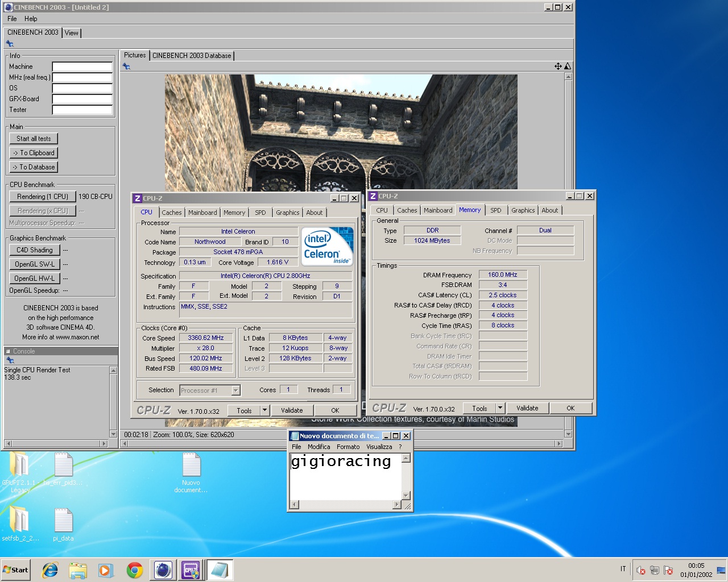The width and height of the screenshot is (728, 582).
Task: Click the network tray icon
Action: (655, 570)
